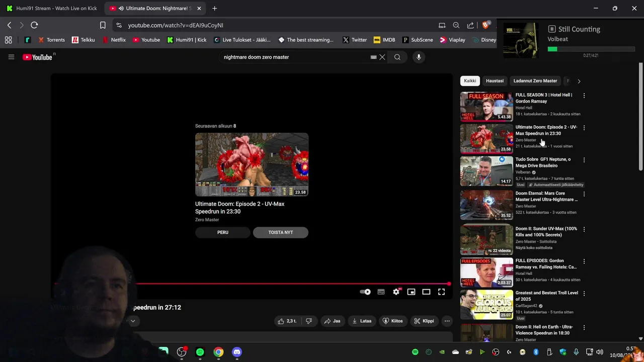Seek in the Volbeat song progress bar
The height and width of the screenshot is (362, 644).
(x=591, y=49)
